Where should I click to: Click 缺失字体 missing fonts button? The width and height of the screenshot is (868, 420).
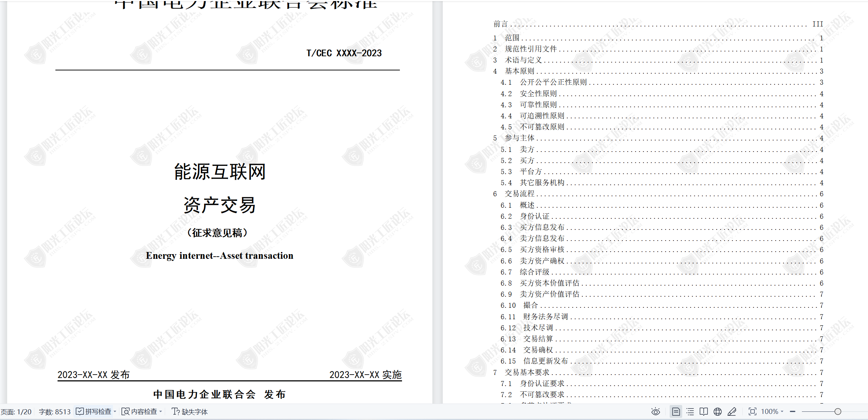[190, 412]
